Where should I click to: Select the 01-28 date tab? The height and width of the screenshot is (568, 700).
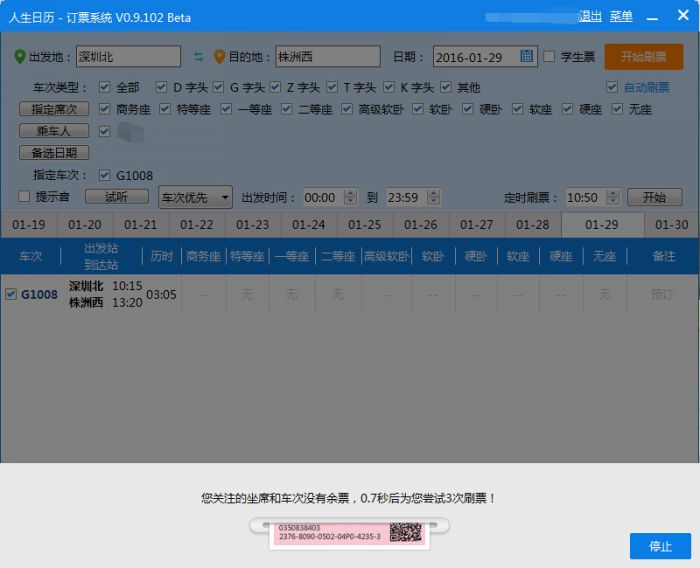point(533,225)
